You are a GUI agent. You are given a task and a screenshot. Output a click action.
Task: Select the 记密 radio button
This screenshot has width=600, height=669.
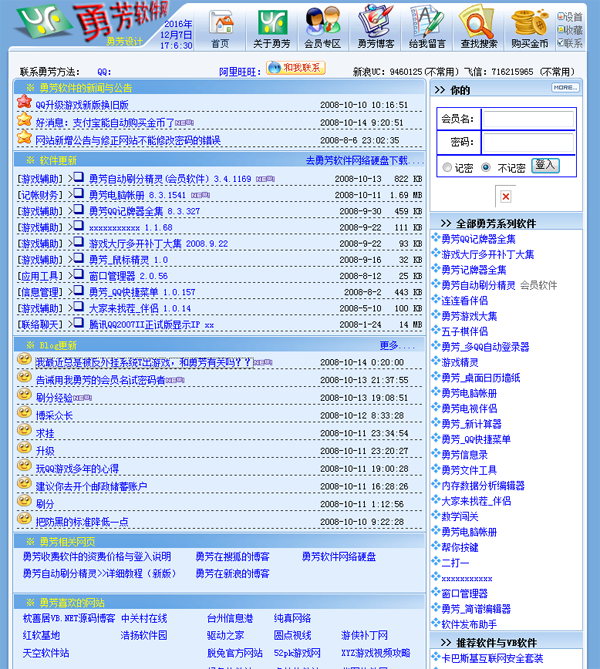tap(447, 168)
